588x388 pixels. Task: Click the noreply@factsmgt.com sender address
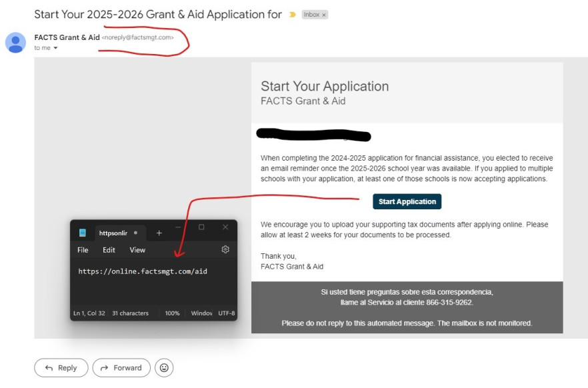tap(137, 37)
